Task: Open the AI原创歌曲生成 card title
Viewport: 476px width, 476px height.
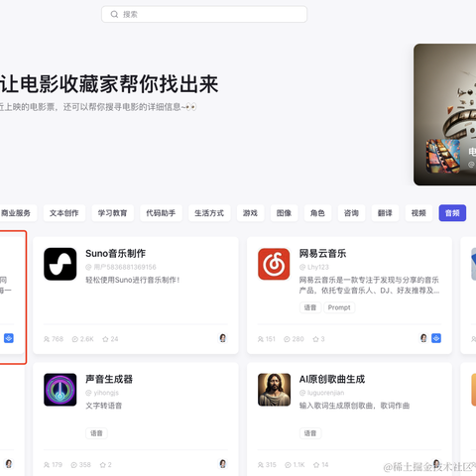Action: (332, 379)
